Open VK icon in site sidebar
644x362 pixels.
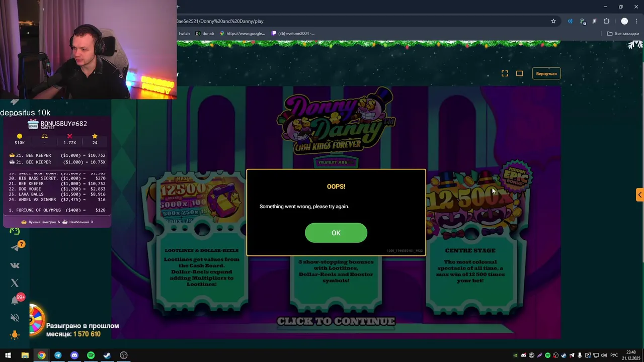point(15,265)
